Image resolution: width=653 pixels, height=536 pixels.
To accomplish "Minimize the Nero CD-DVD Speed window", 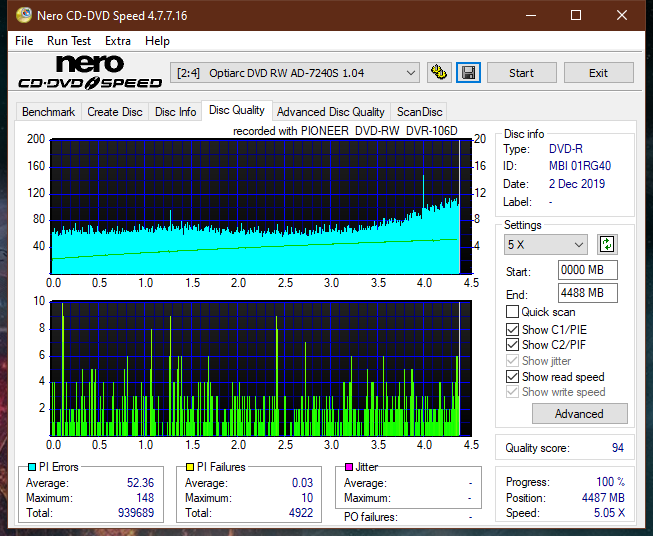I will [x=531, y=15].
